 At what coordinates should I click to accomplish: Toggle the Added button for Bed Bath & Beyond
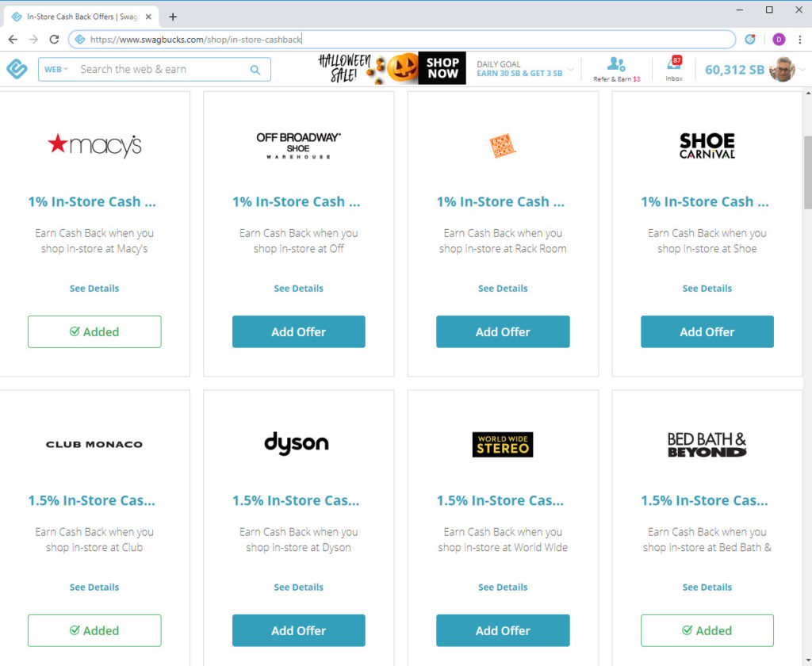tap(707, 630)
